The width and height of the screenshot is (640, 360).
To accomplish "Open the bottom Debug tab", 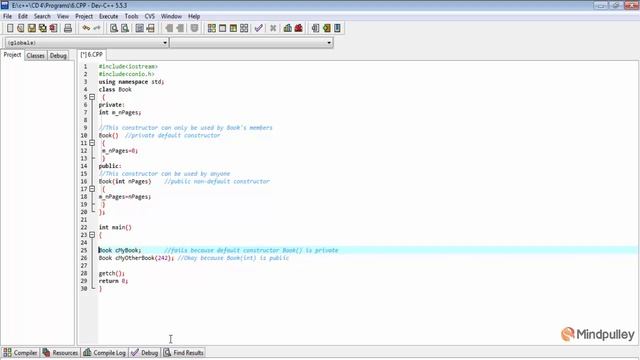I will click(x=145, y=353).
